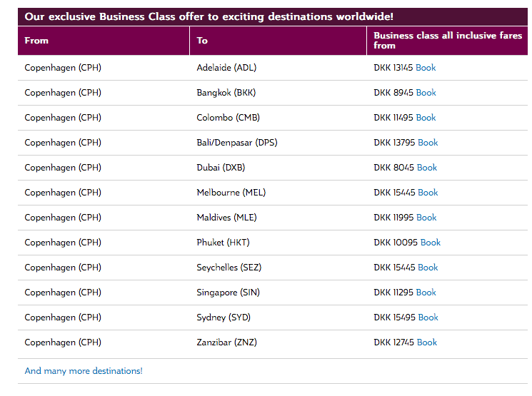Viewport: 532px width, 396px height.
Task: Click the 'From' column header
Action: point(36,41)
